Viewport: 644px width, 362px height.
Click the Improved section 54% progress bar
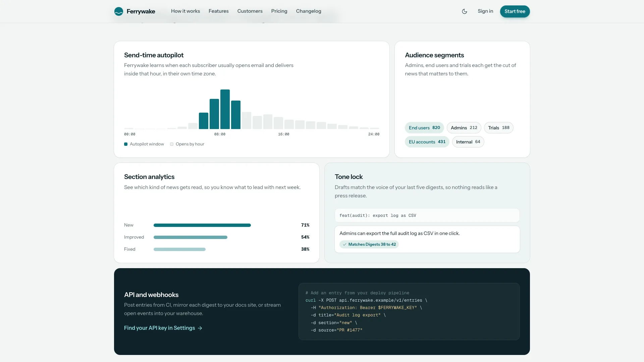[191, 237]
